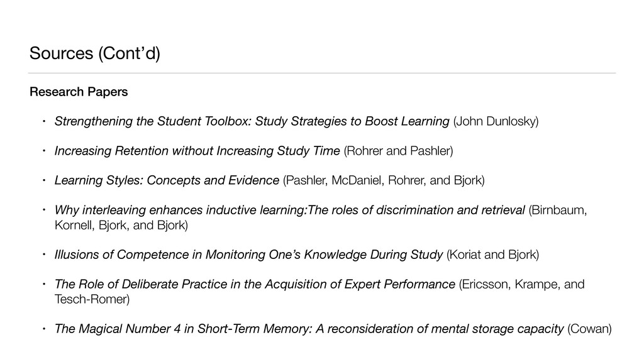Click the bullet before "The Magical Number 4"

36,329
